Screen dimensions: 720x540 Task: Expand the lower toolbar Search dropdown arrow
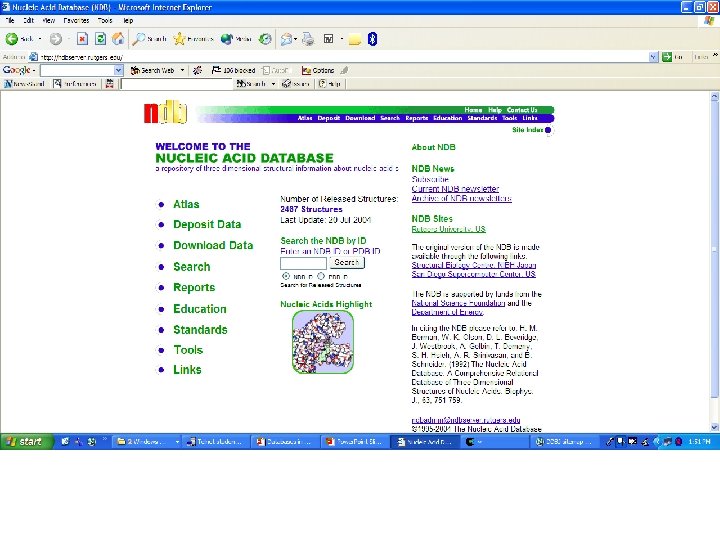pos(273,84)
